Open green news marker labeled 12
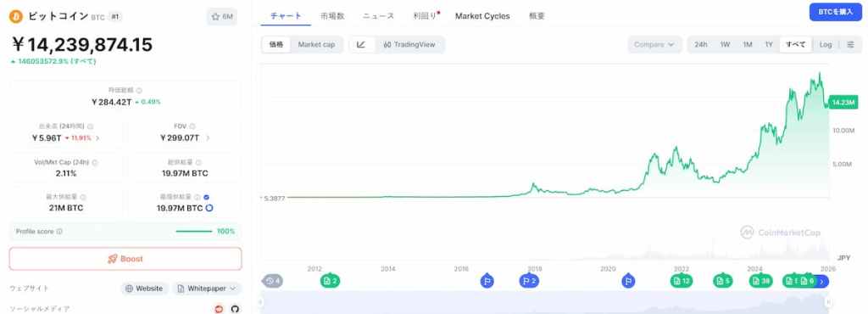The image size is (868, 314). tap(682, 281)
